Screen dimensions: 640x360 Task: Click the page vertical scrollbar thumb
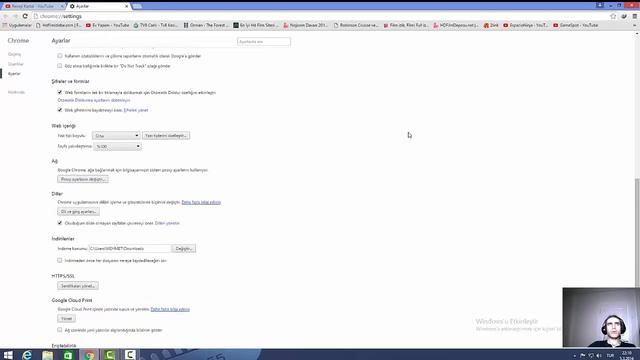(637, 233)
